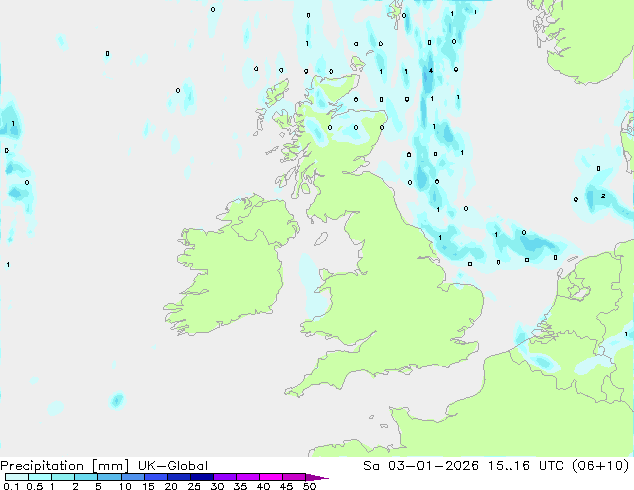Image resolution: width=634 pixels, height=490 pixels.
Task: Click the 0.1–0.5 mm legend color swatch
Action: click(x=17, y=477)
